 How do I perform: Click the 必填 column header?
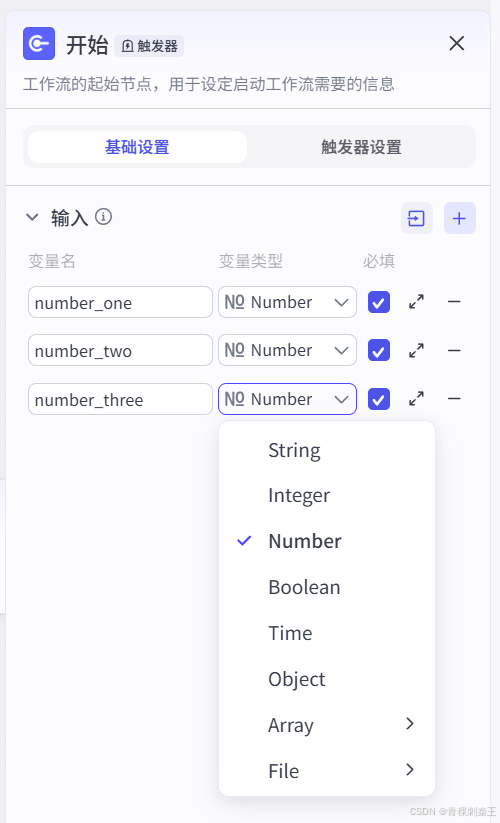pos(379,260)
